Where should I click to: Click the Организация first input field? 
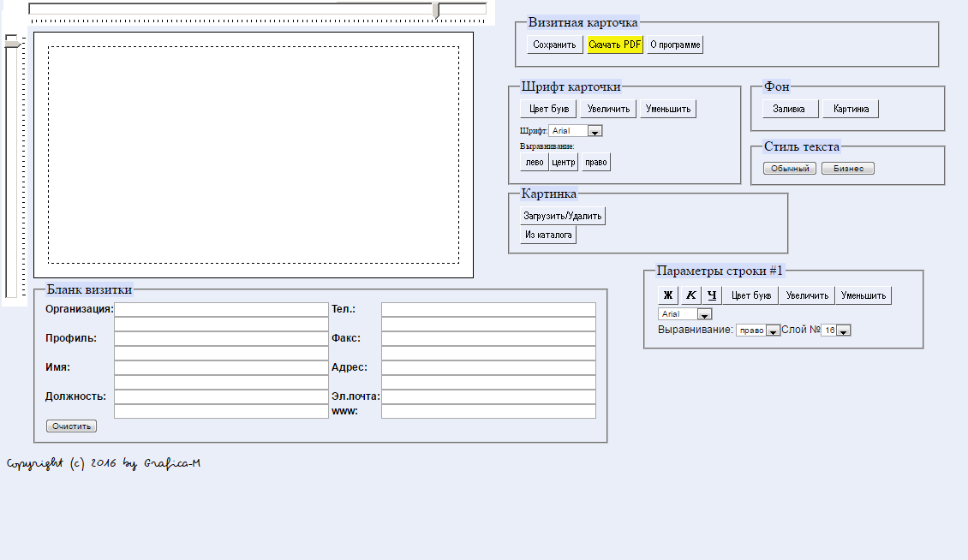(x=221, y=309)
